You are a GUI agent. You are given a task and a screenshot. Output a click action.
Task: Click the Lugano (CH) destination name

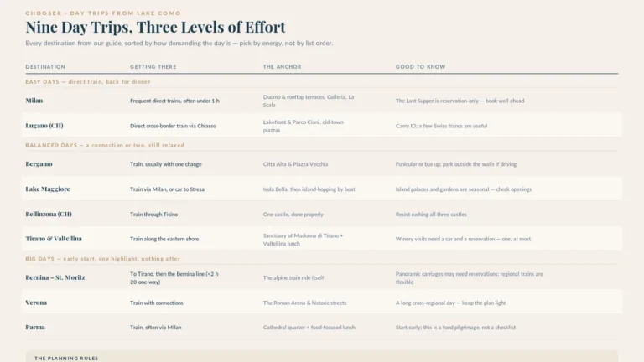(x=44, y=126)
